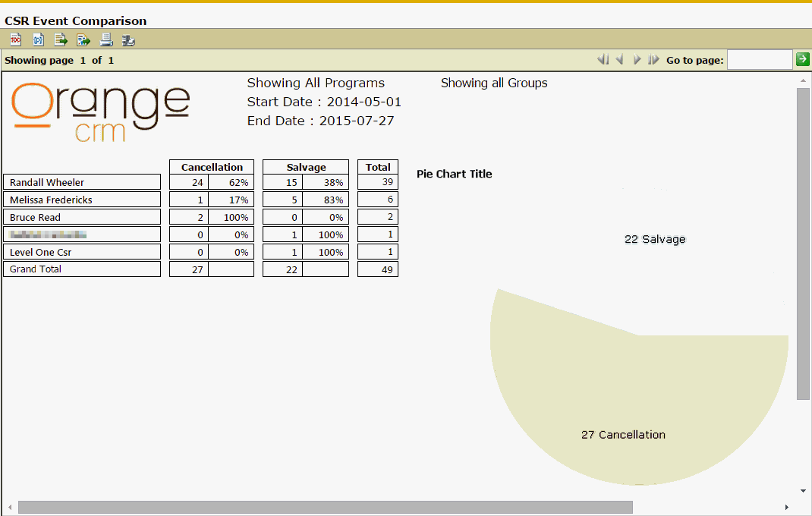Click the export data icon

[61, 40]
